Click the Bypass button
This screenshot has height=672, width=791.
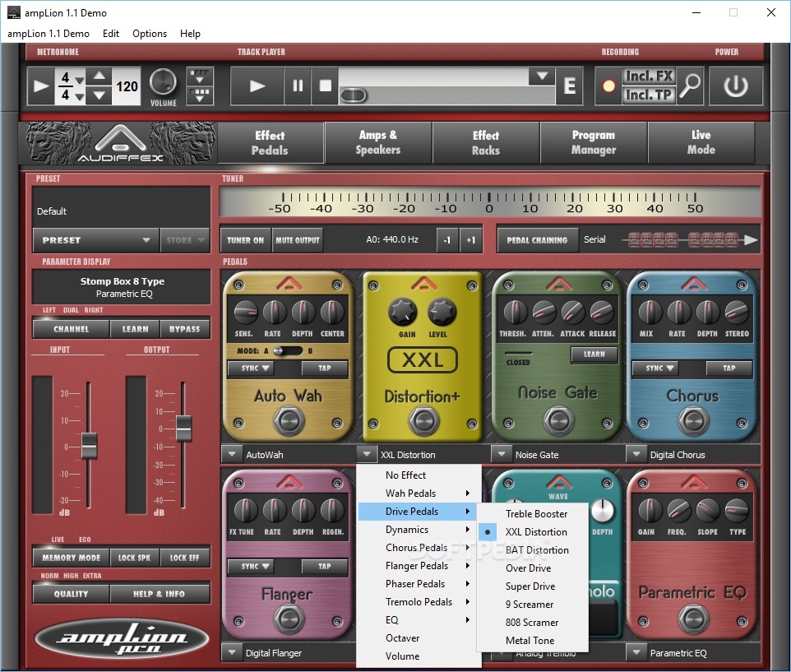[x=185, y=329]
